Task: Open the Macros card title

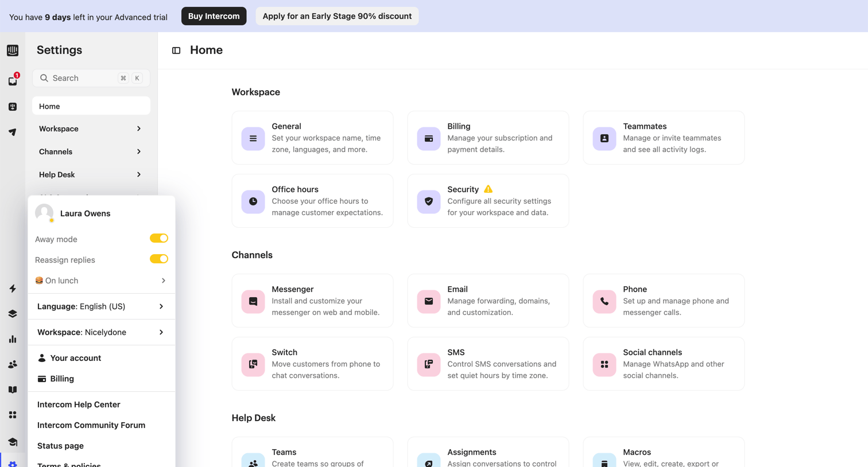Action: 637,452
